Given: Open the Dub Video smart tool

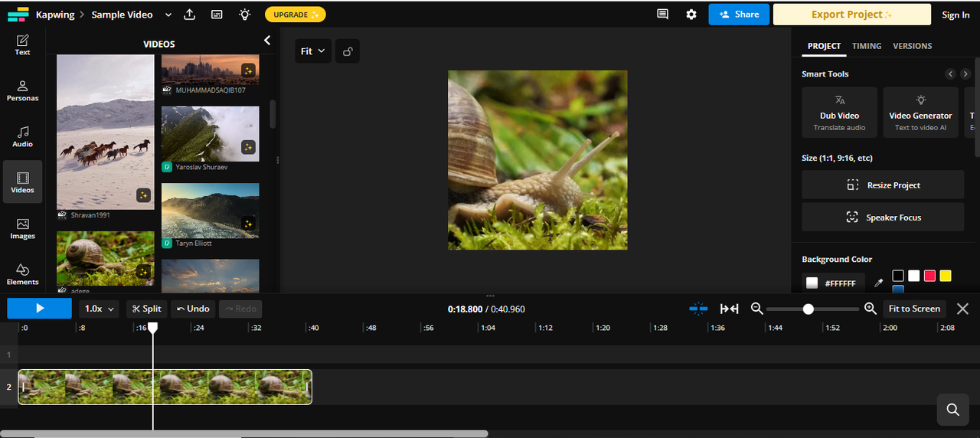Looking at the screenshot, I should point(840,113).
